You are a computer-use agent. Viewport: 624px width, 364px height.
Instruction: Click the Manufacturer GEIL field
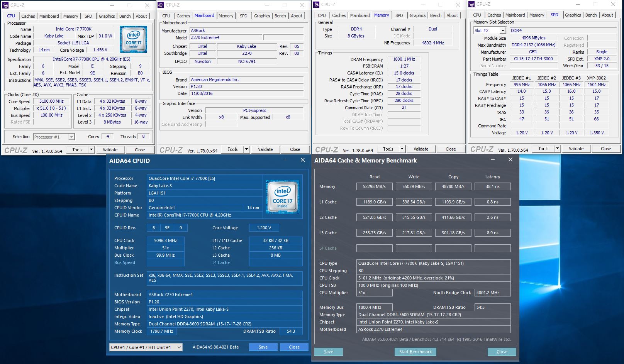pyautogui.click(x=533, y=52)
